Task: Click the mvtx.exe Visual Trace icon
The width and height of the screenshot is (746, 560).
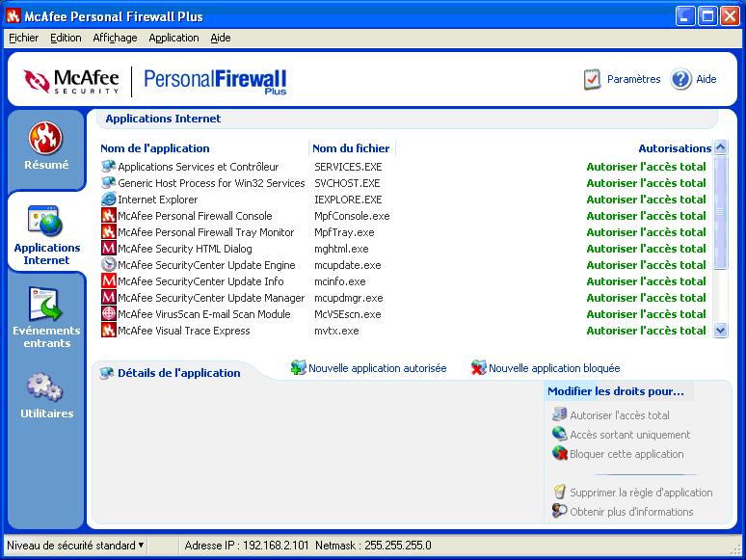Action: [x=109, y=331]
